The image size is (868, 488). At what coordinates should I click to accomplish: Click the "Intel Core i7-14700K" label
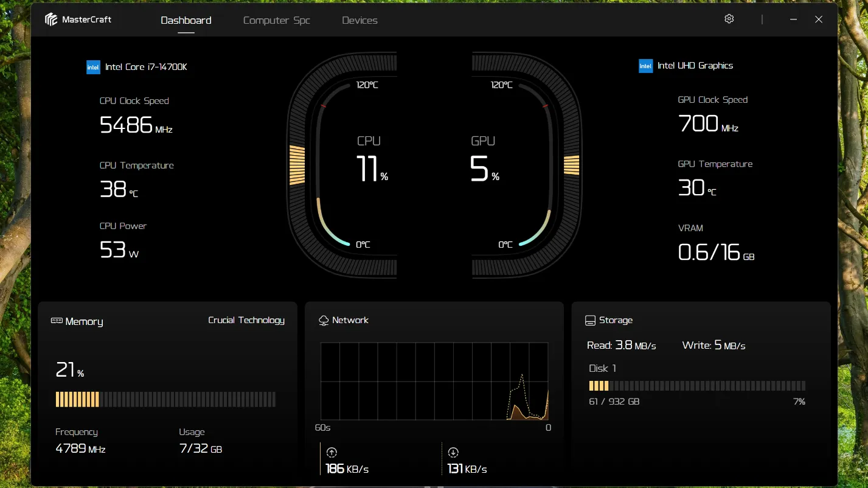pos(146,67)
